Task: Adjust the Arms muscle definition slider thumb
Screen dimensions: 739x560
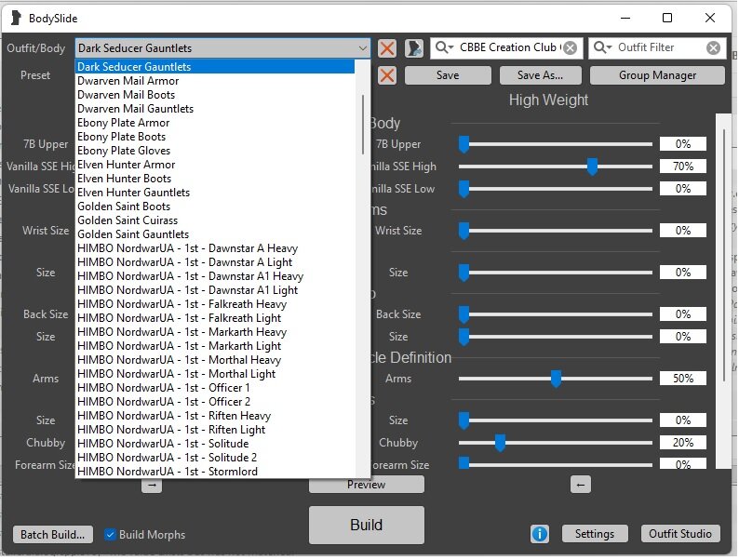Action: (x=557, y=380)
